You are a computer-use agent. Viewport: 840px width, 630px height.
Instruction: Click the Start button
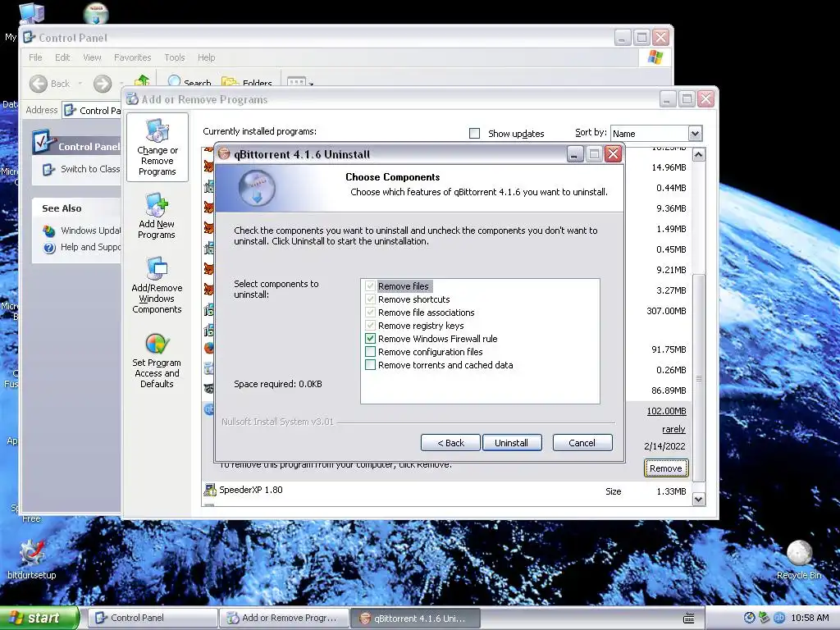pyautogui.click(x=39, y=618)
